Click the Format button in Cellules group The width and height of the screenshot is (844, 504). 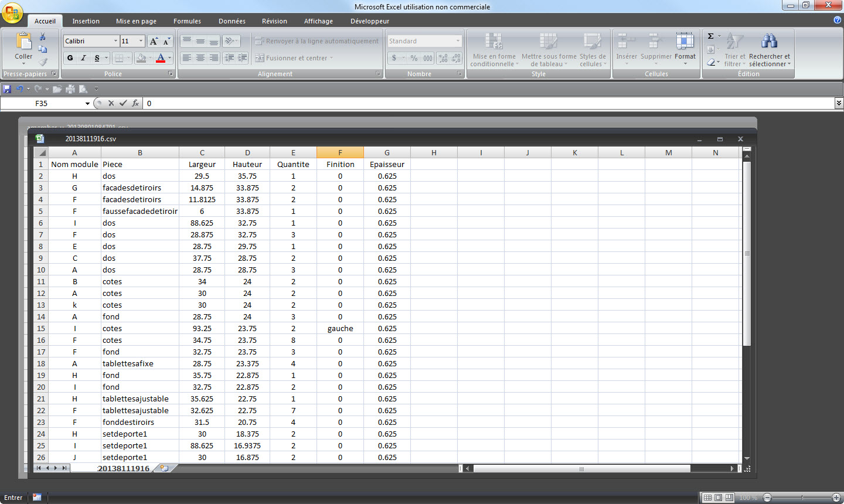coord(685,50)
